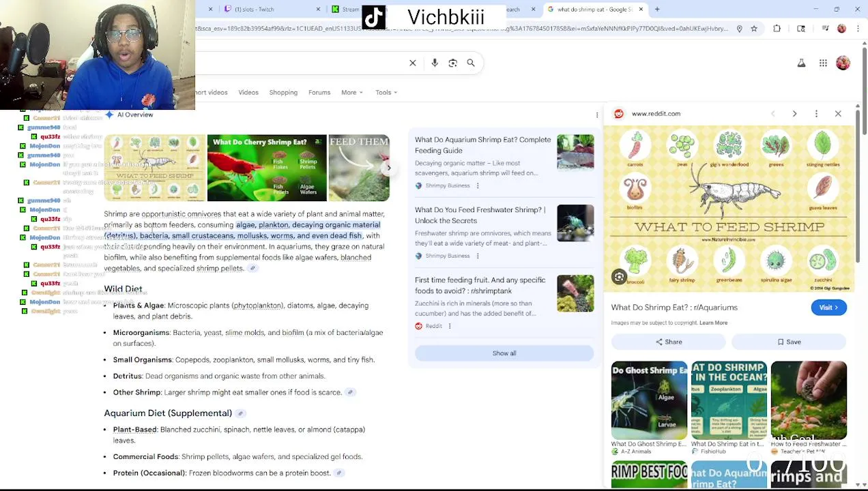Open search by image camera icon

452,63
